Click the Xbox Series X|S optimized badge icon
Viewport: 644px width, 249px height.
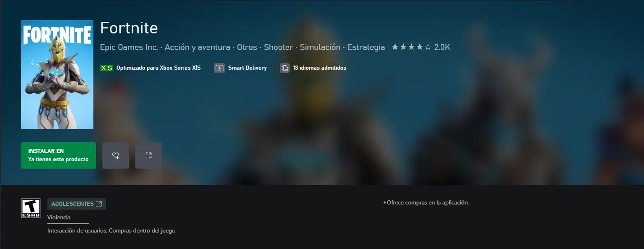tap(107, 68)
